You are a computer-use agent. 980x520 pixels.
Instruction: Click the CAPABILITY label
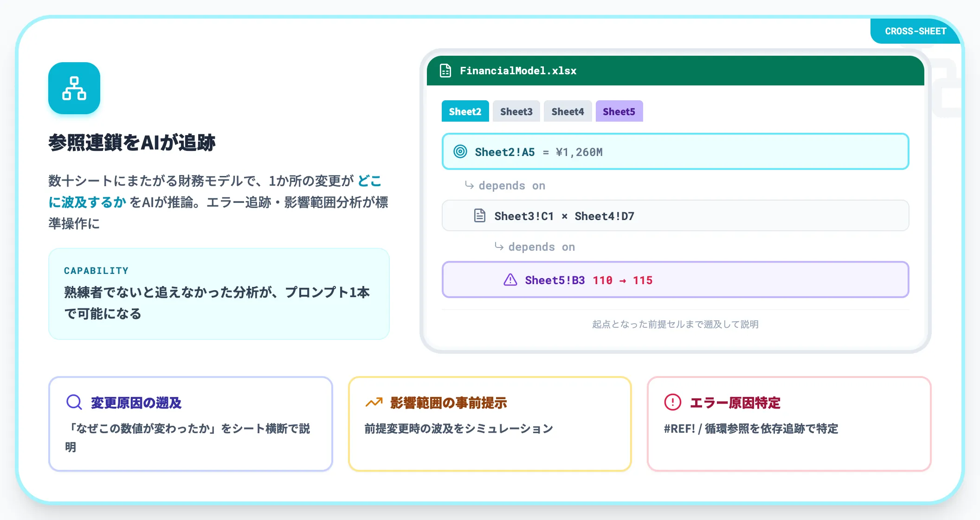click(96, 271)
